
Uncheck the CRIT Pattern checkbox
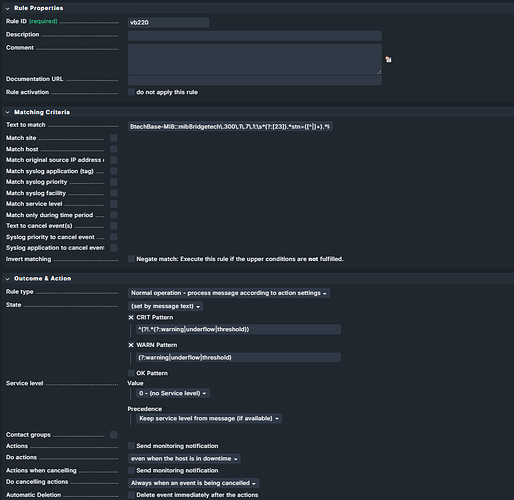pos(131,317)
